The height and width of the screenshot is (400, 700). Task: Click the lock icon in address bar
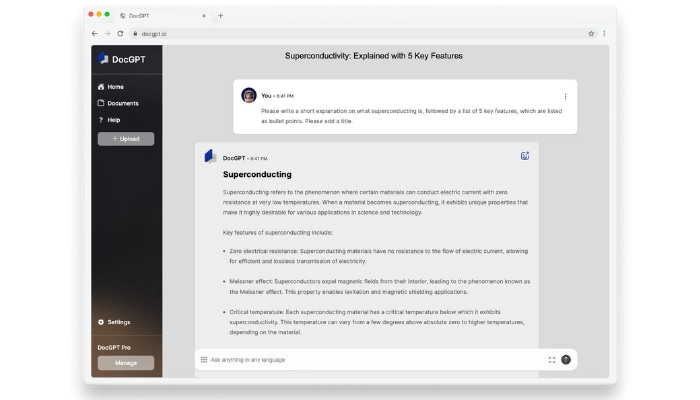[135, 33]
